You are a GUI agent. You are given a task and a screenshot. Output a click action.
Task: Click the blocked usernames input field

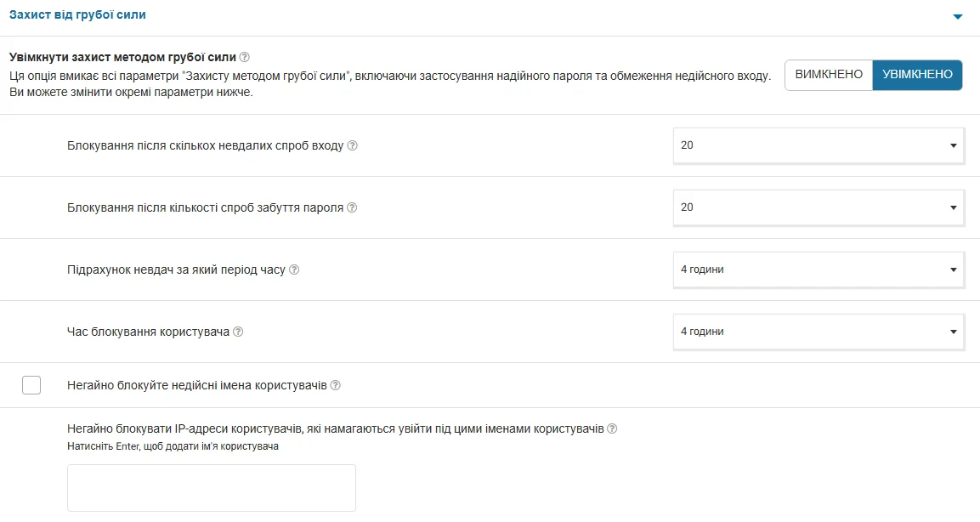click(x=212, y=488)
